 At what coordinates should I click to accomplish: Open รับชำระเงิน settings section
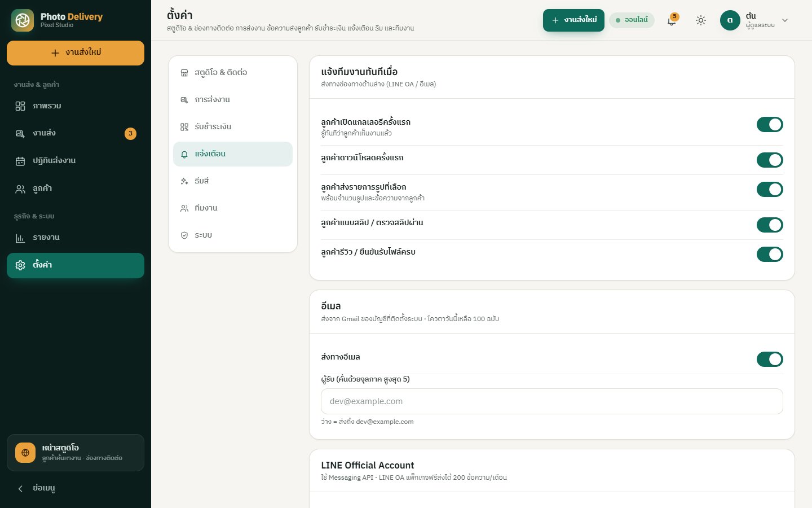click(233, 127)
